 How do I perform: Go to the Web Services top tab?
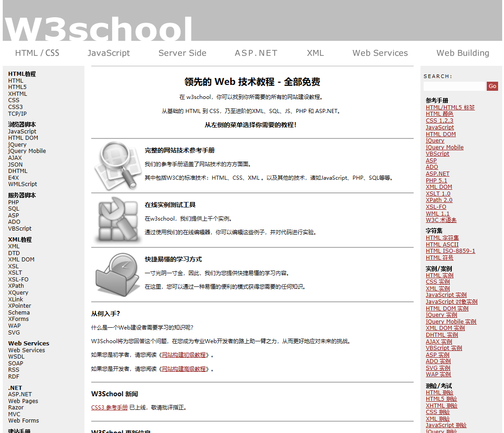(x=380, y=53)
